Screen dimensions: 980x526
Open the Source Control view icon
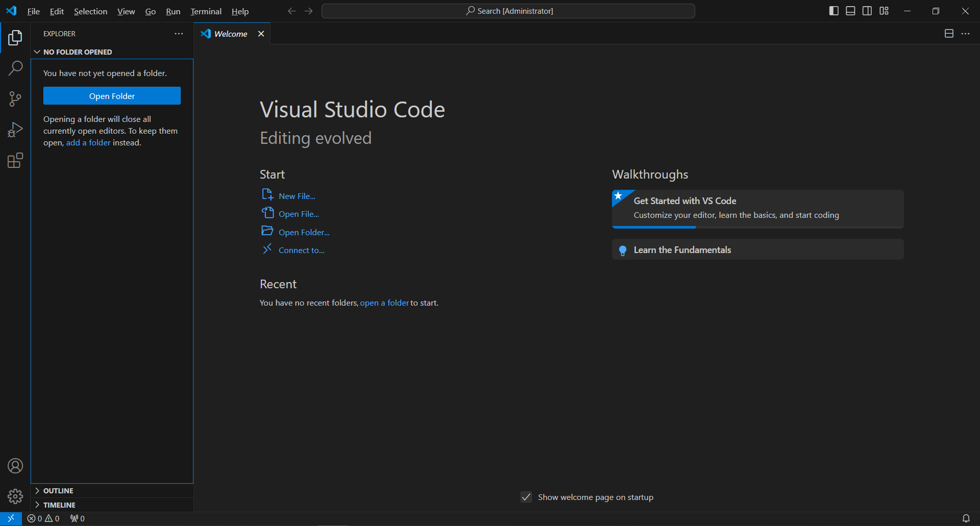15,99
